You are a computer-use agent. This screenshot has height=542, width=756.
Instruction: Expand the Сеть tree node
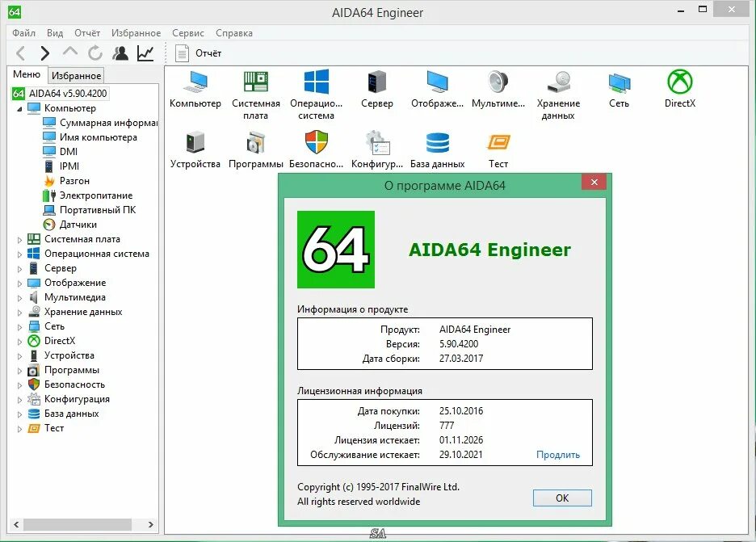click(x=19, y=327)
